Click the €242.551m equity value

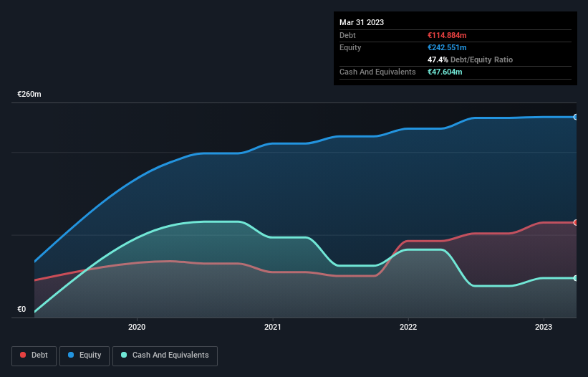447,47
